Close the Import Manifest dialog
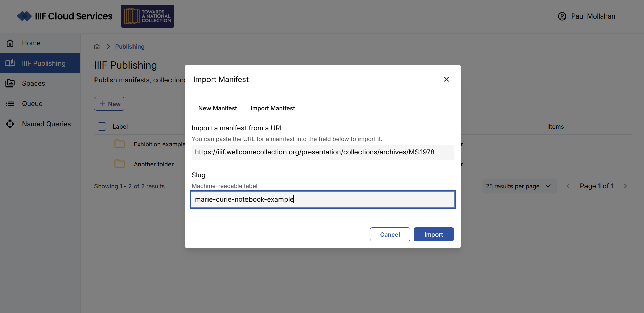This screenshot has height=313, width=644. pos(446,79)
